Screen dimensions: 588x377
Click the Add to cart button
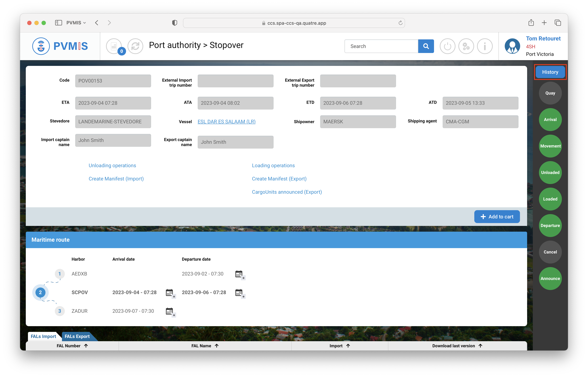click(x=497, y=217)
